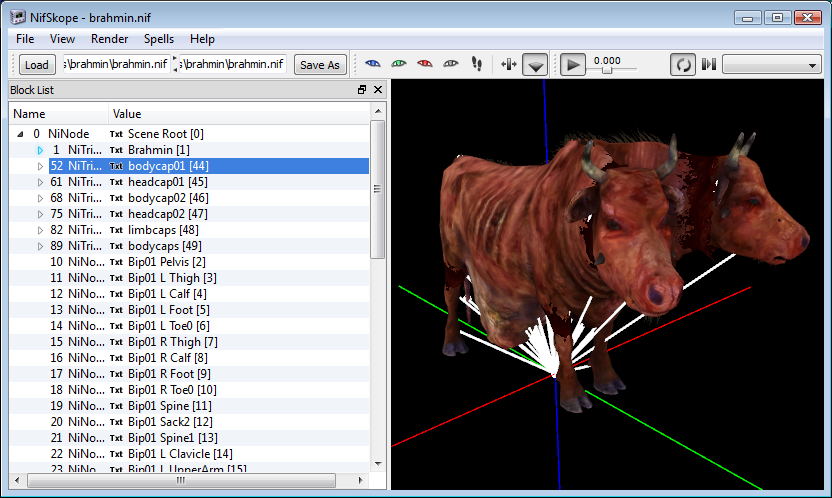Toggle the axes arrows toolbar icon
The image size is (832, 498).
point(509,65)
